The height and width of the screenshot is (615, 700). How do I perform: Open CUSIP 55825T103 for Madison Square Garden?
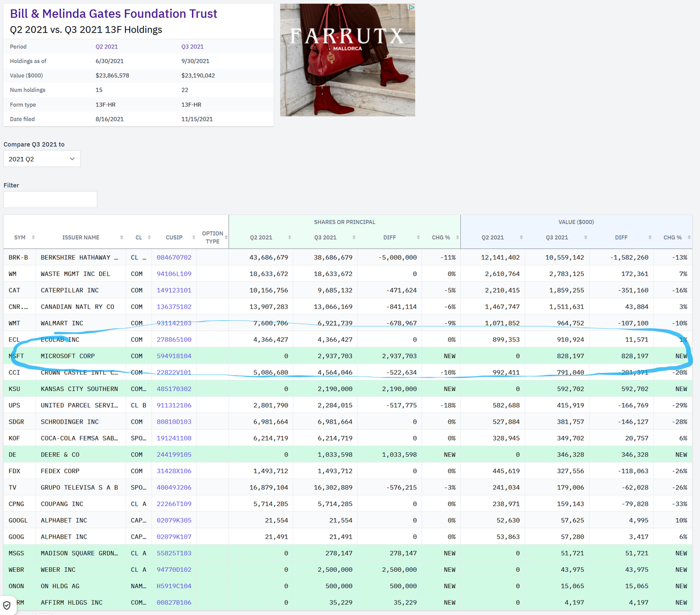pyautogui.click(x=174, y=553)
